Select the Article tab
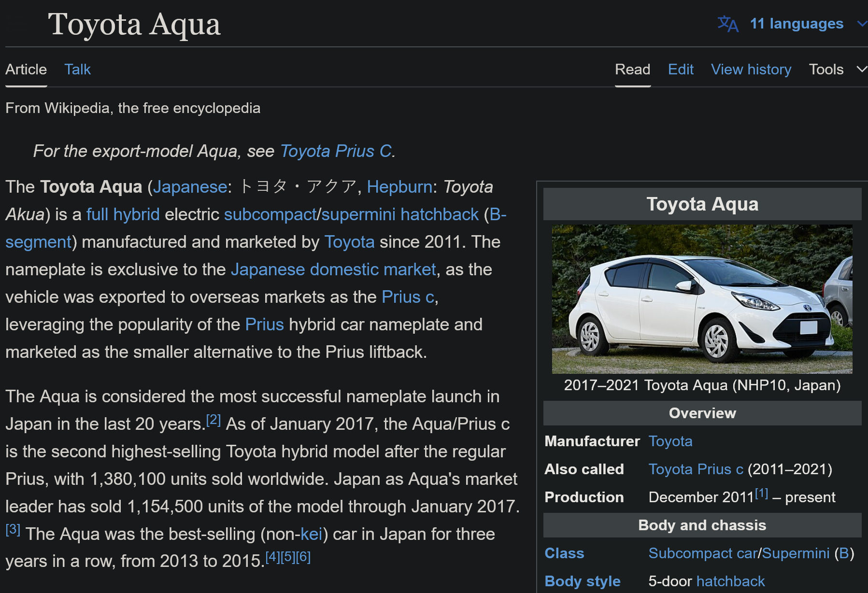This screenshot has height=593, width=868. [x=26, y=70]
